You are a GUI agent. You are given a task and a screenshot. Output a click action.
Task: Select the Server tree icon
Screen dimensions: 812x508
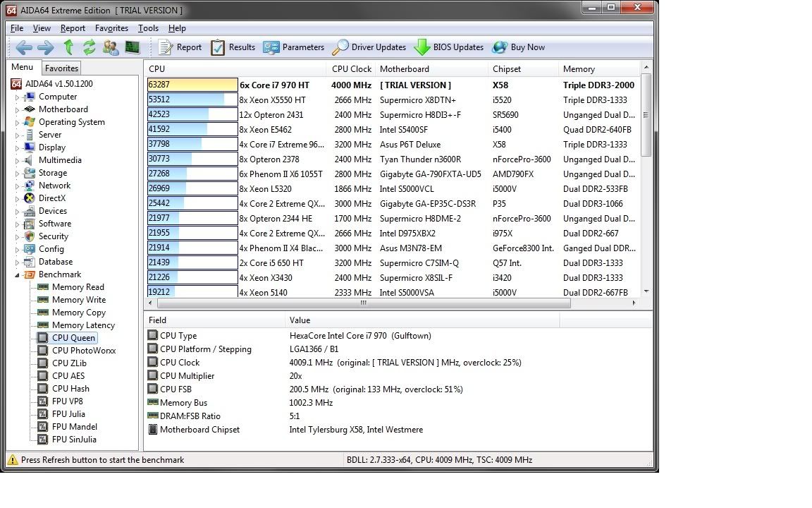[x=30, y=135]
